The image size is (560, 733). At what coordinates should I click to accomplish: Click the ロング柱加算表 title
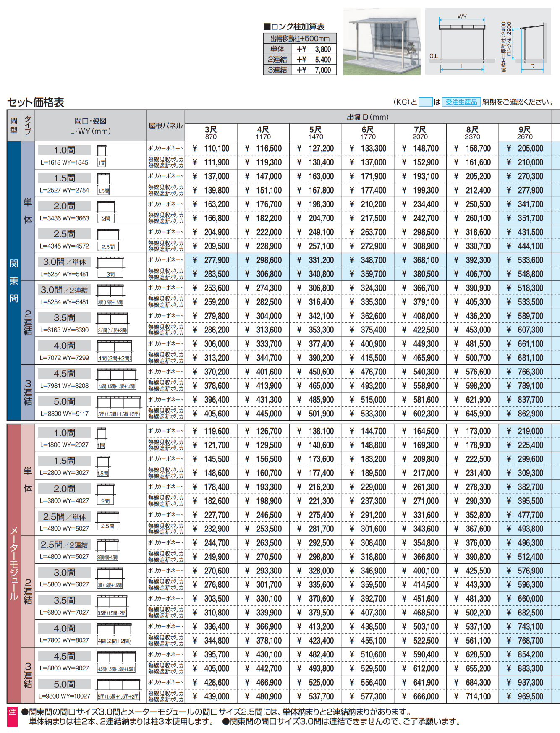tap(294, 27)
